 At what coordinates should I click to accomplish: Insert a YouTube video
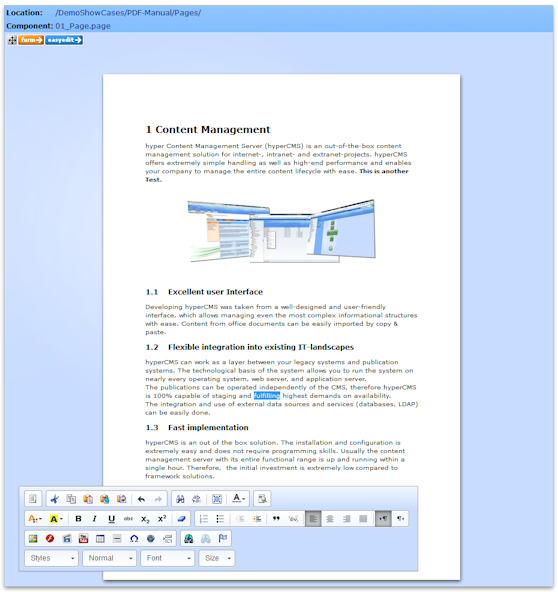coord(83,539)
